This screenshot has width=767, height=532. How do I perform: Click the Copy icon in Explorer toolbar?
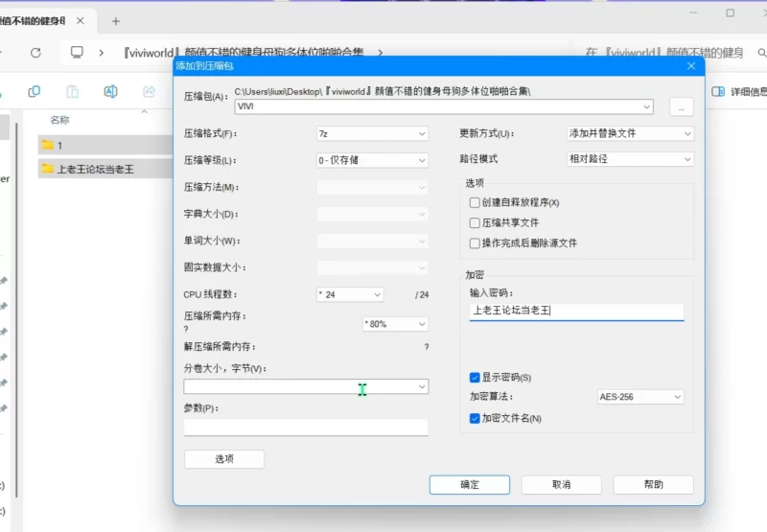(35, 91)
